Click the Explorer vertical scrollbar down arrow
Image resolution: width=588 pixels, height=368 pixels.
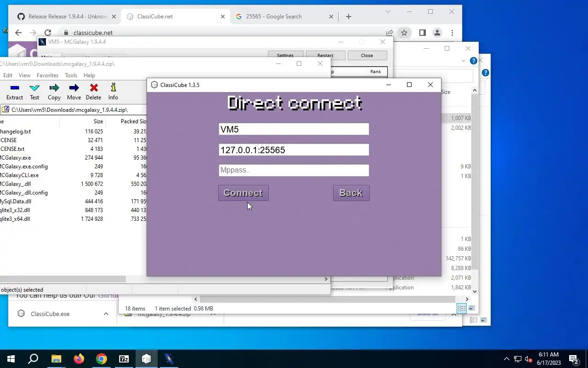(x=475, y=291)
